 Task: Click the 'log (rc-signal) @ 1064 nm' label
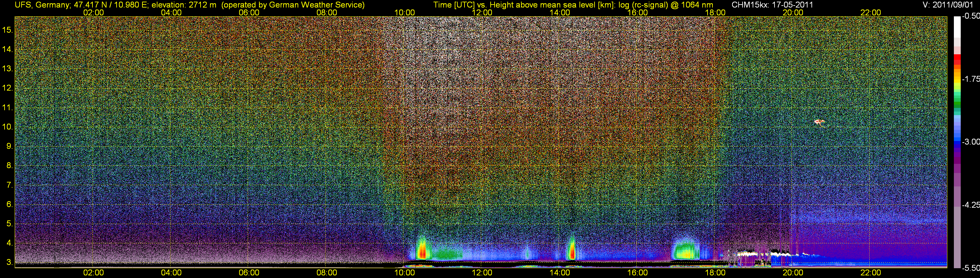(665, 5)
